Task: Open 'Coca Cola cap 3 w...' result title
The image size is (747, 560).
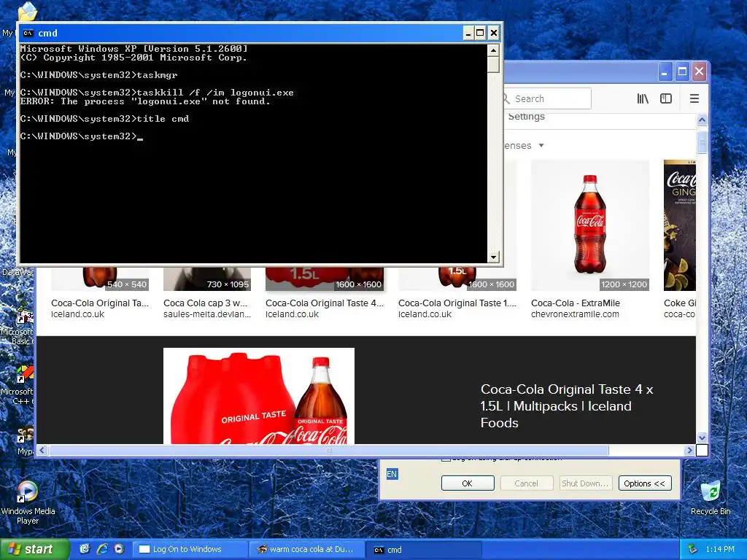Action: click(x=205, y=303)
